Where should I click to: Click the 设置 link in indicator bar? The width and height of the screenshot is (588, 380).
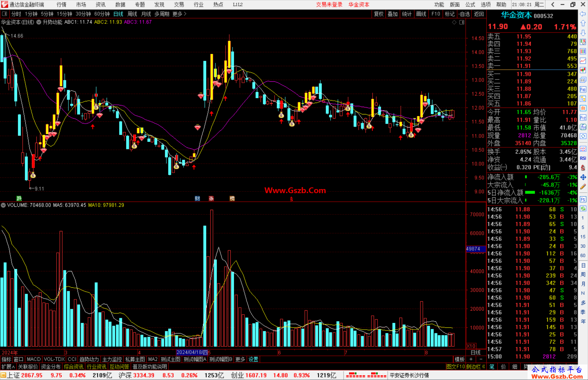coord(253,359)
